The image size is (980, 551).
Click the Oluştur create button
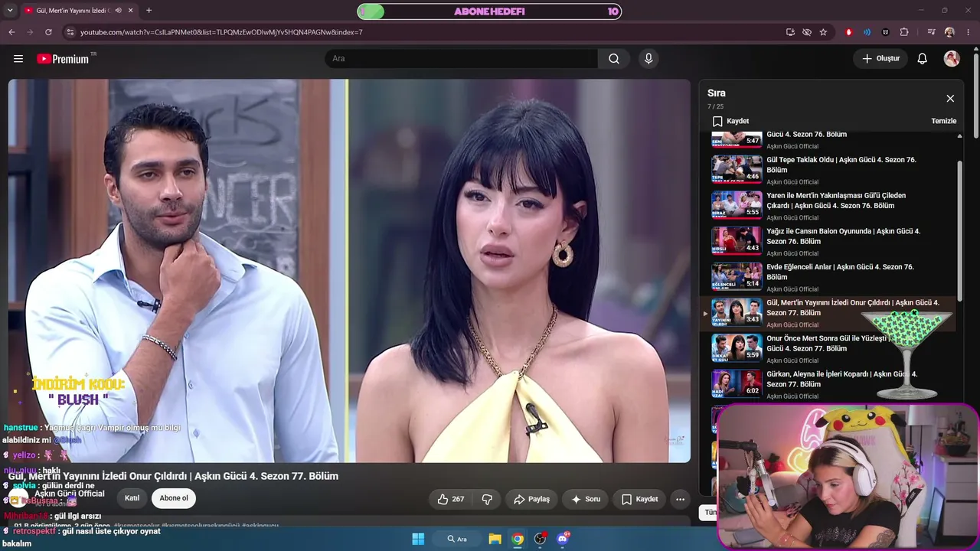click(880, 59)
